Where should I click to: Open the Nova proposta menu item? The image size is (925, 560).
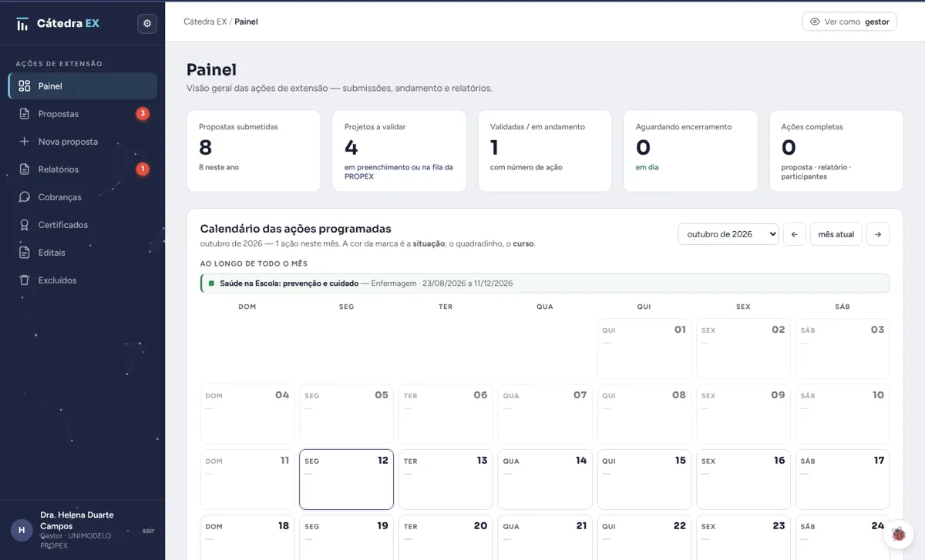click(x=82, y=142)
